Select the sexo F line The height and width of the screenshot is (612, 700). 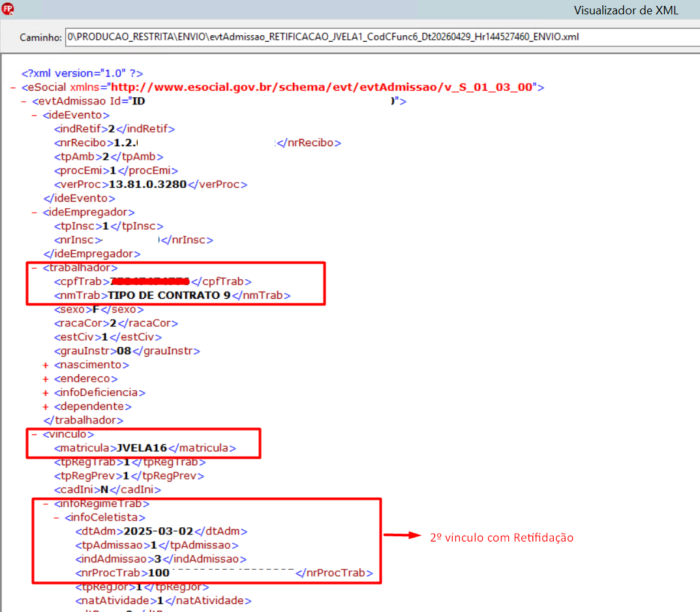[x=99, y=309]
